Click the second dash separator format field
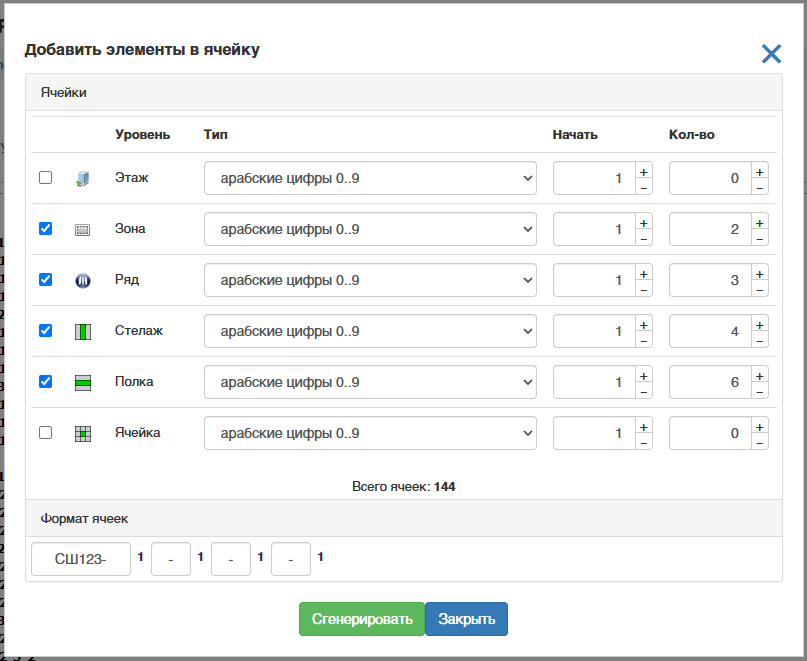Viewport: 807px width, 661px height. click(231, 559)
